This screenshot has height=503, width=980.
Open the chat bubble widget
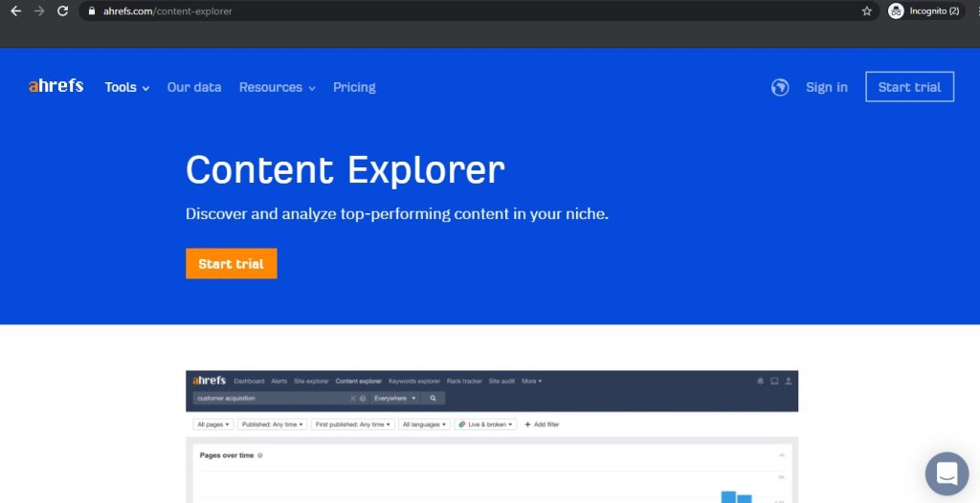click(x=947, y=473)
